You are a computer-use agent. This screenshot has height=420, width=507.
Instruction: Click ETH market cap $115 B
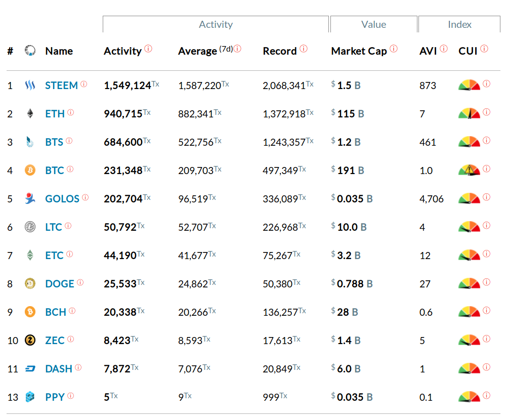pos(348,113)
